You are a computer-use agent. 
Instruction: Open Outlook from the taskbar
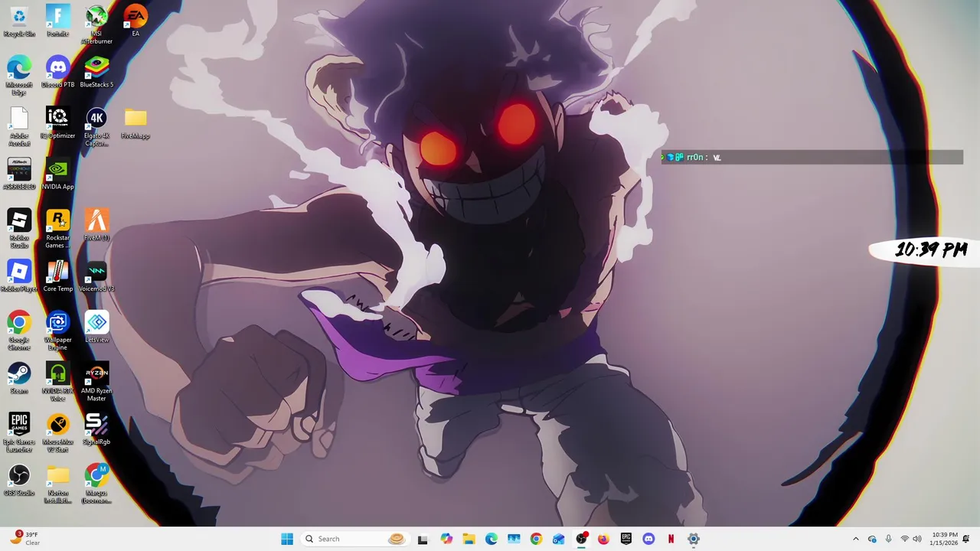(559, 539)
